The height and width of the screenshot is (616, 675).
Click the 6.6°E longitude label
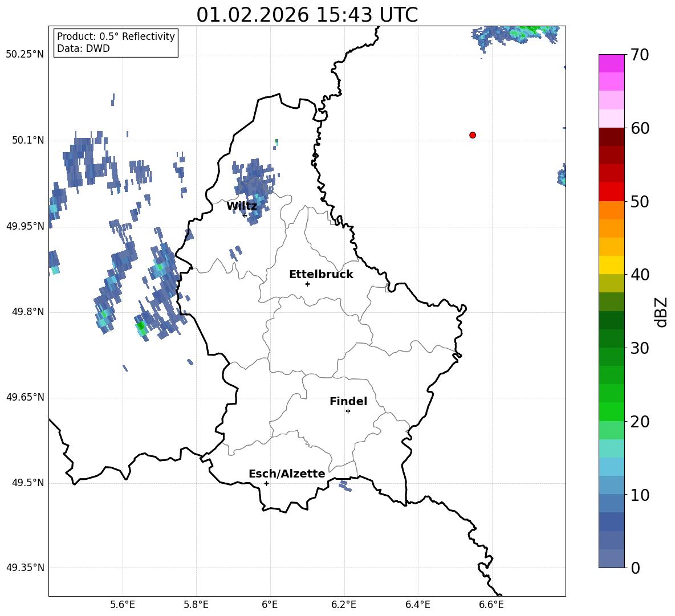coord(491,605)
